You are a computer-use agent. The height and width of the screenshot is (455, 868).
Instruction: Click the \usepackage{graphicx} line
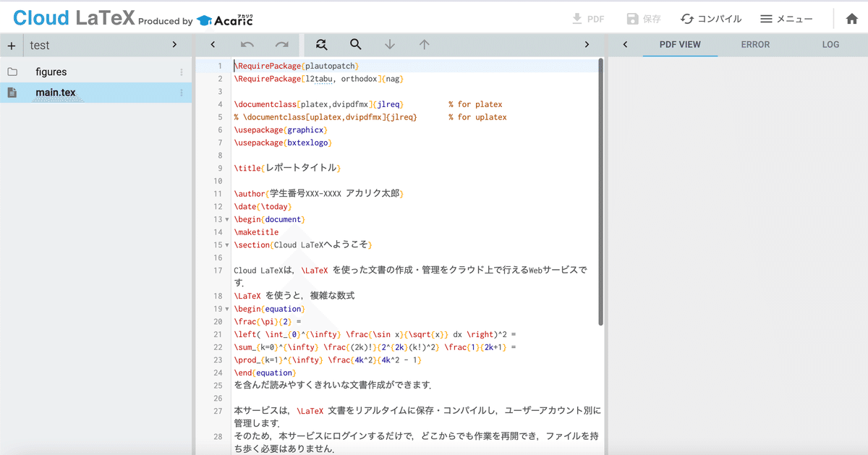point(281,130)
